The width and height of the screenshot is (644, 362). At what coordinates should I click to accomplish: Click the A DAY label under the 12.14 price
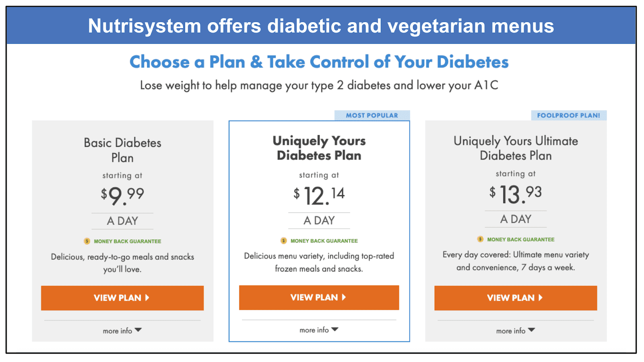point(318,220)
